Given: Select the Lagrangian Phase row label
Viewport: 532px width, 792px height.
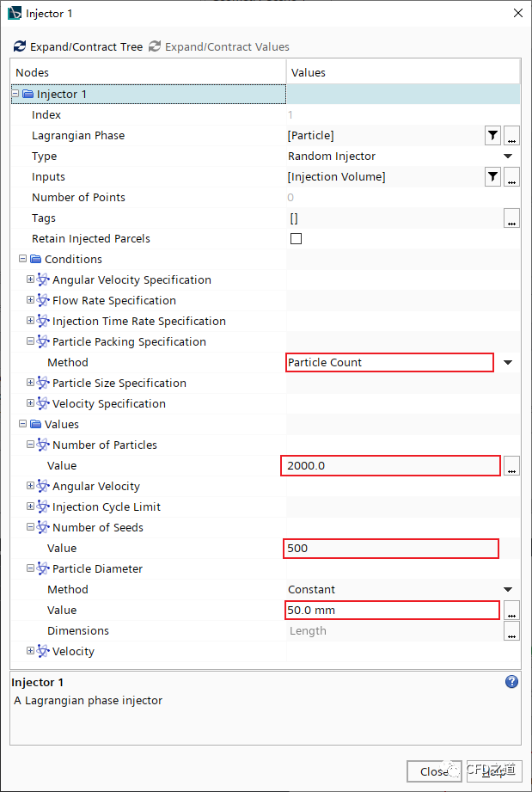Looking at the screenshot, I should click(78, 135).
